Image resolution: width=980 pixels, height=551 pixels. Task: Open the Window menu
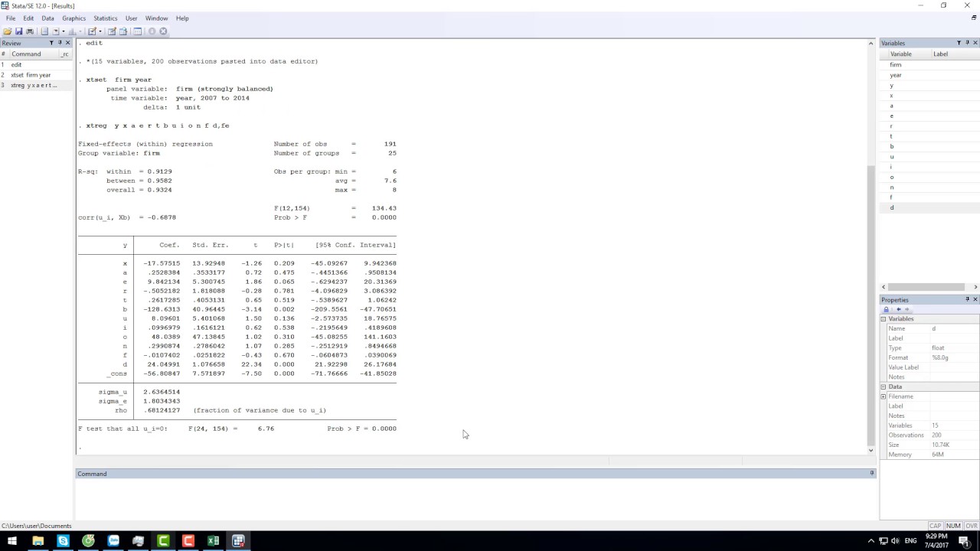(156, 18)
